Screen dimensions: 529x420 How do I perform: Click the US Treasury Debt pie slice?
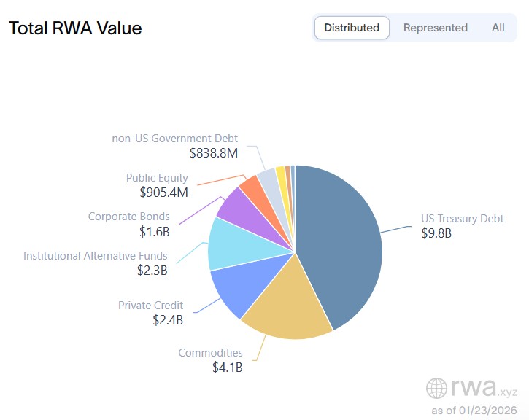click(343, 241)
